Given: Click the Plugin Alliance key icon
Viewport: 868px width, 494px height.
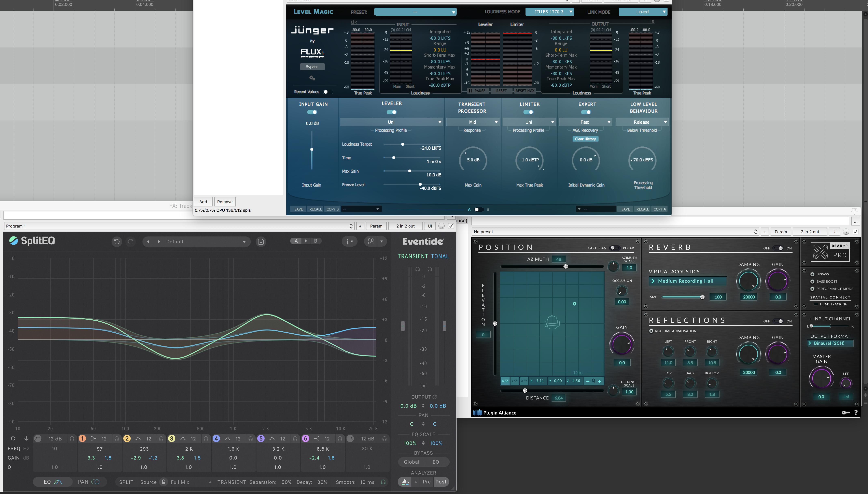Looking at the screenshot, I should click(x=846, y=412).
